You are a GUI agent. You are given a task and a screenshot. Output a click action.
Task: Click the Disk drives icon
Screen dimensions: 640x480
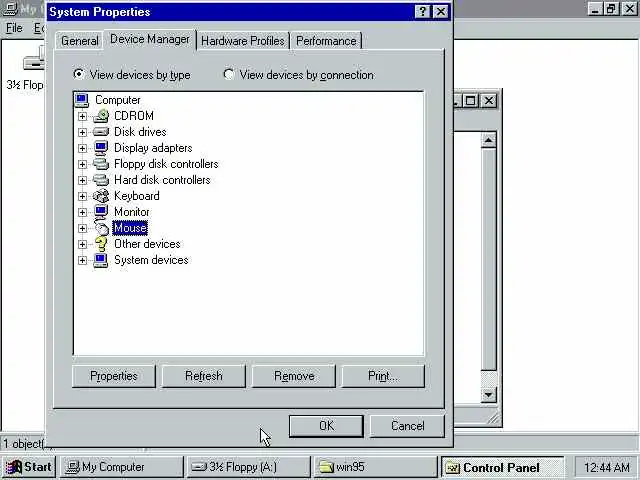click(101, 132)
